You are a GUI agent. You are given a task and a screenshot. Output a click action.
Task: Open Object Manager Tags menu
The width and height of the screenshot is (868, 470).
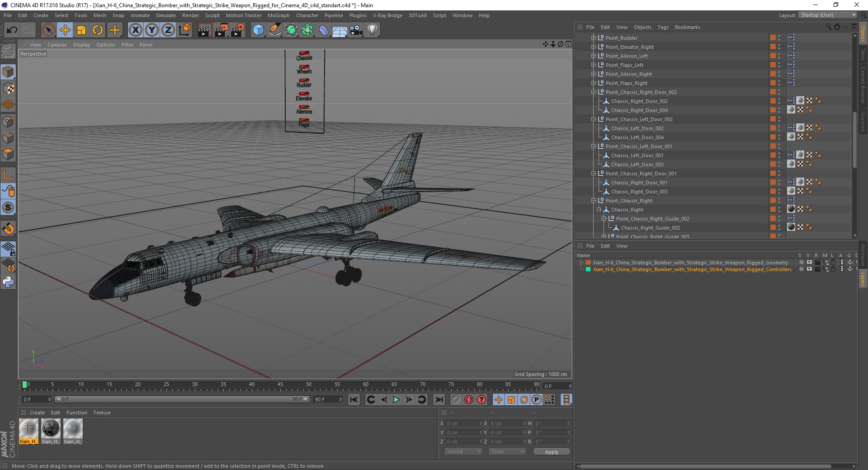[x=663, y=27]
